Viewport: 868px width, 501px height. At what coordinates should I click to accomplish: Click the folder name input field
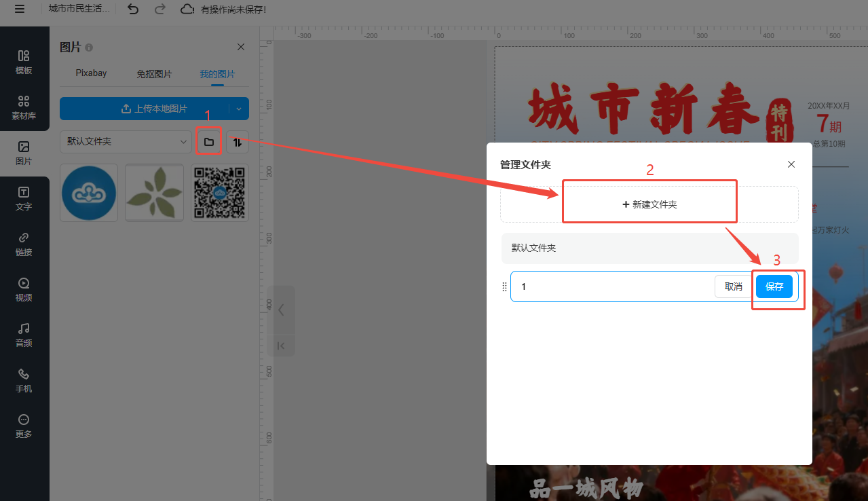click(x=611, y=286)
